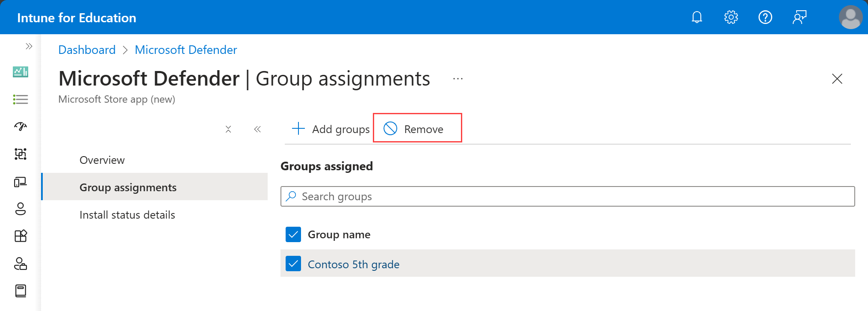
Task: Open the more options ellipsis
Action: pyautogui.click(x=458, y=79)
